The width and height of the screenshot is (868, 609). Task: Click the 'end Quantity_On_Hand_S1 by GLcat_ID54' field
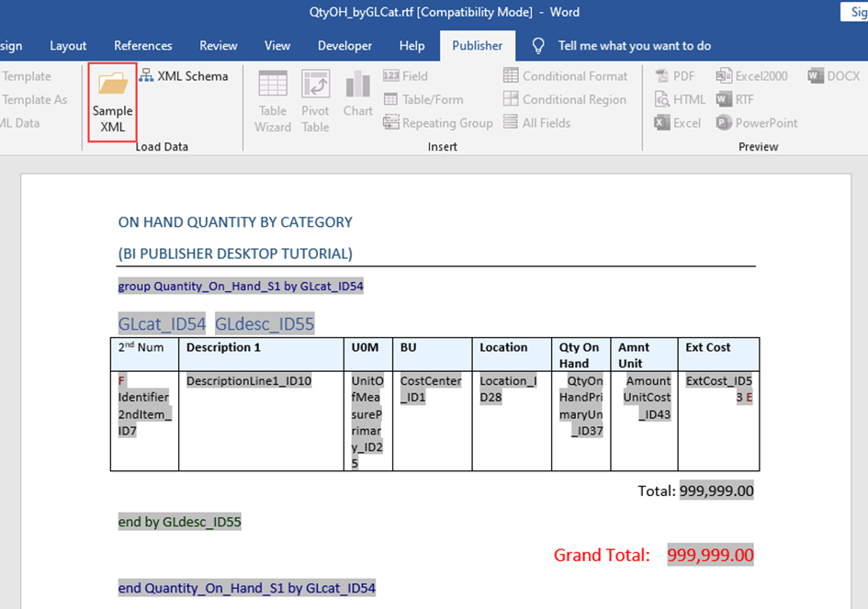click(x=247, y=588)
